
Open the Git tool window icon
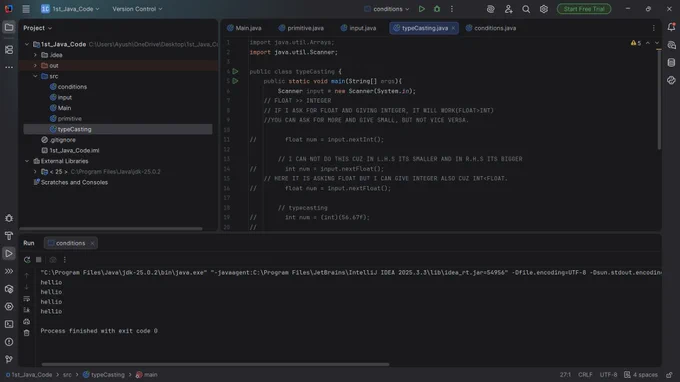click(x=9, y=359)
